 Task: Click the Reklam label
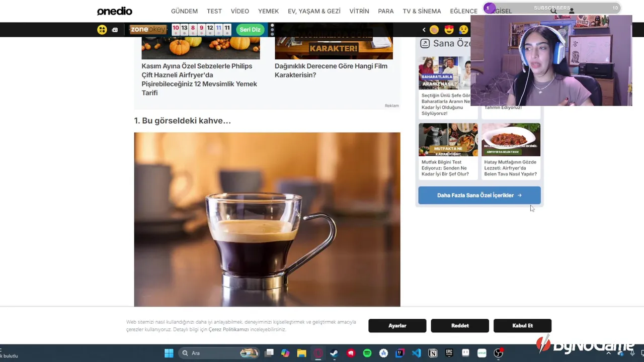tap(391, 106)
